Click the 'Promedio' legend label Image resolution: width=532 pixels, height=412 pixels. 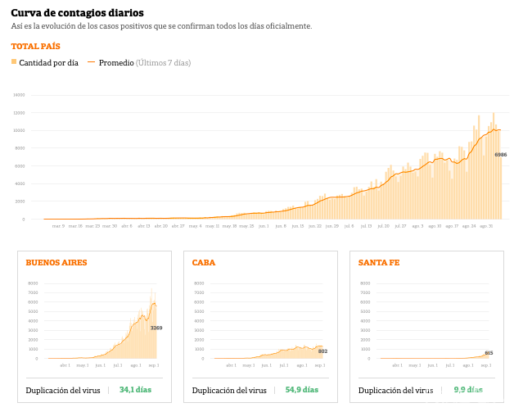116,63
